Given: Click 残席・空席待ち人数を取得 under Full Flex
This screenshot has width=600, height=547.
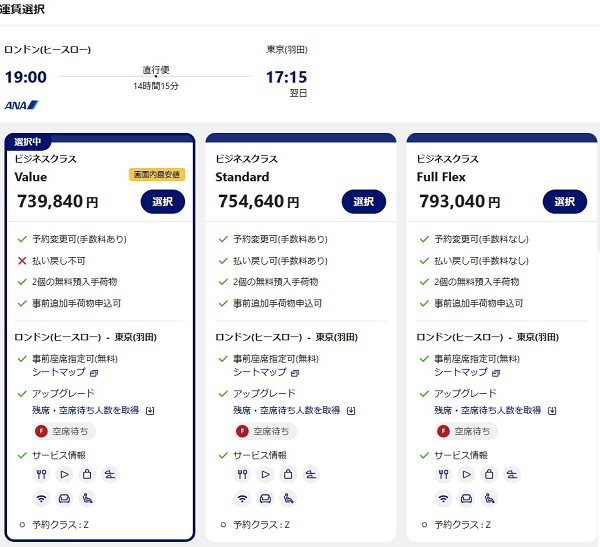Looking at the screenshot, I should (x=494, y=410).
